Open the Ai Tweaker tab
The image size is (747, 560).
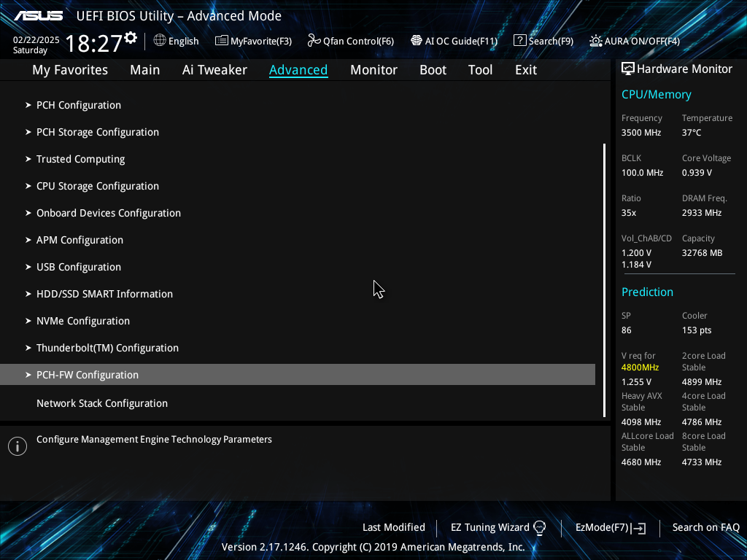pyautogui.click(x=214, y=70)
